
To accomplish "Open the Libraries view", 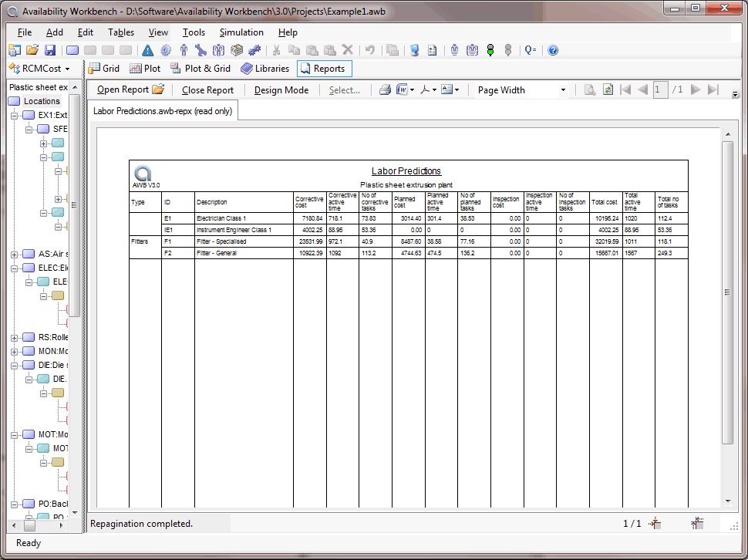I will coord(264,69).
